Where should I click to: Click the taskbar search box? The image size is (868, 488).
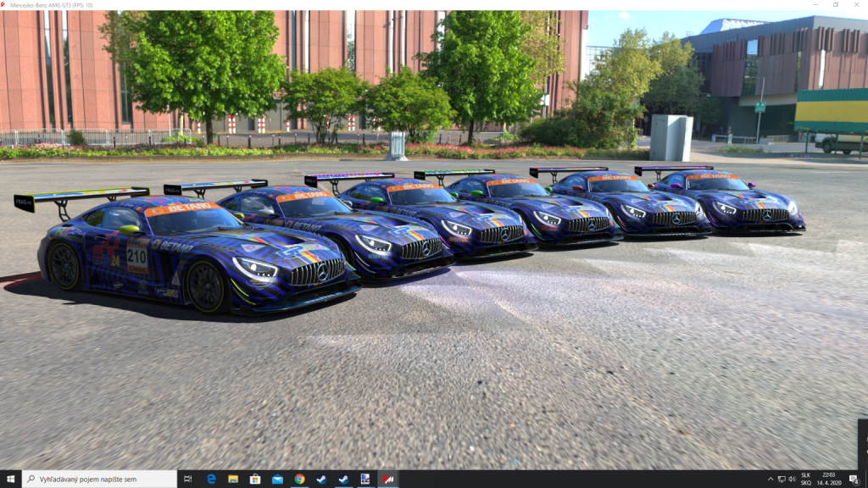tap(100, 480)
